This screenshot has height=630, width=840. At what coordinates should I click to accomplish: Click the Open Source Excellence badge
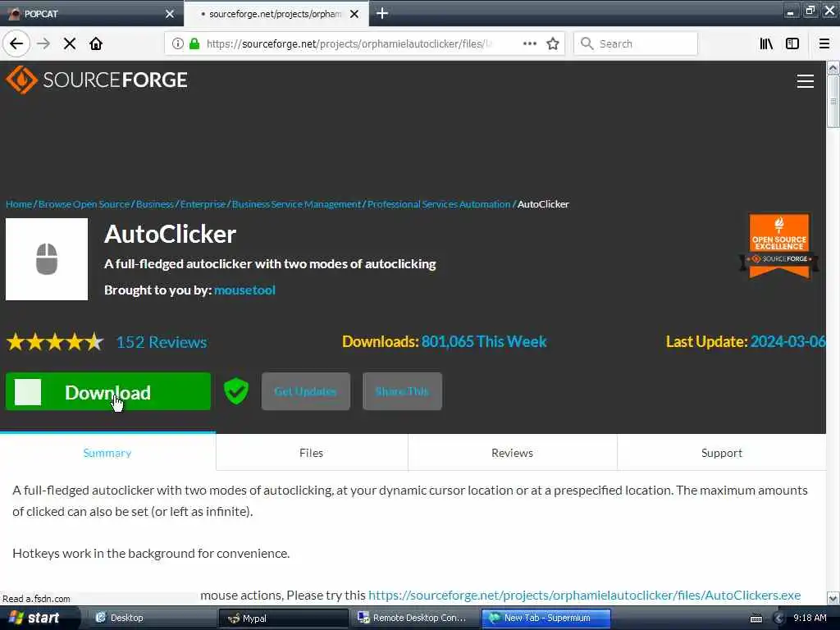(x=779, y=246)
